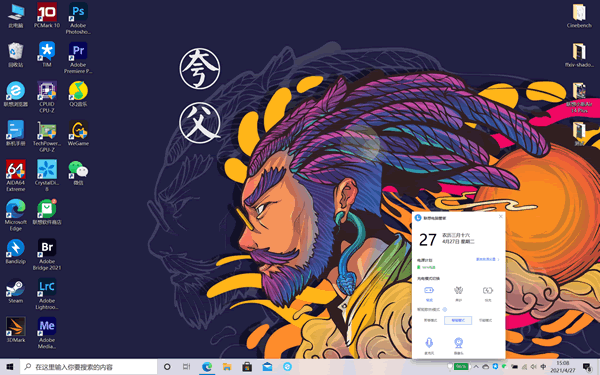Image resolution: width=600 pixels, height=375 pixels.
Task: Open the taskbar clock and date
Action: pos(562,367)
